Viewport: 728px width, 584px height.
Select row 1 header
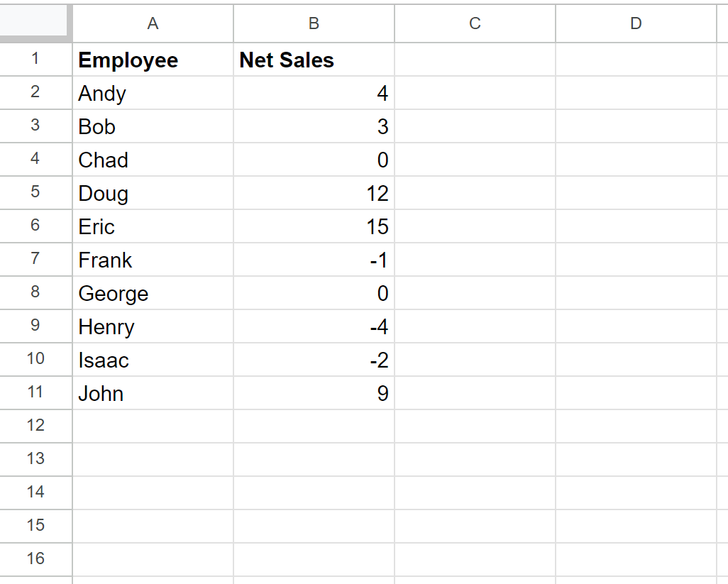35,60
